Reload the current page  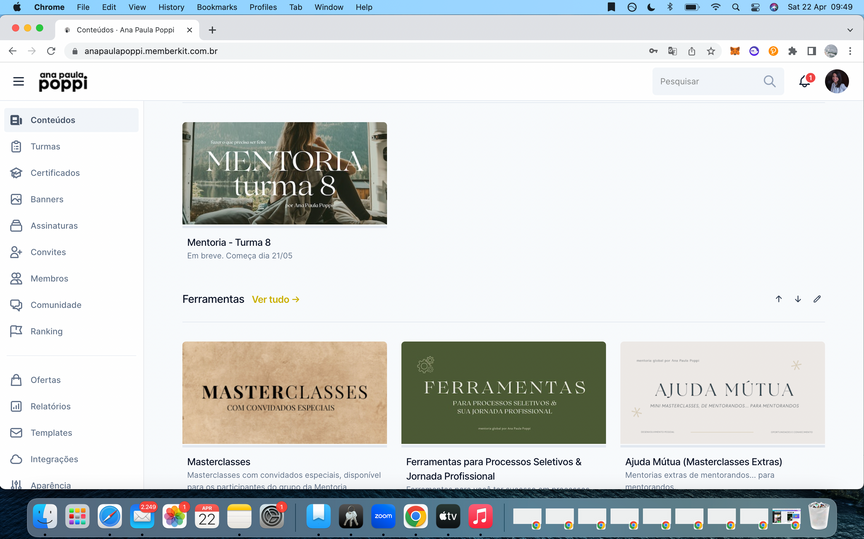pos(51,51)
